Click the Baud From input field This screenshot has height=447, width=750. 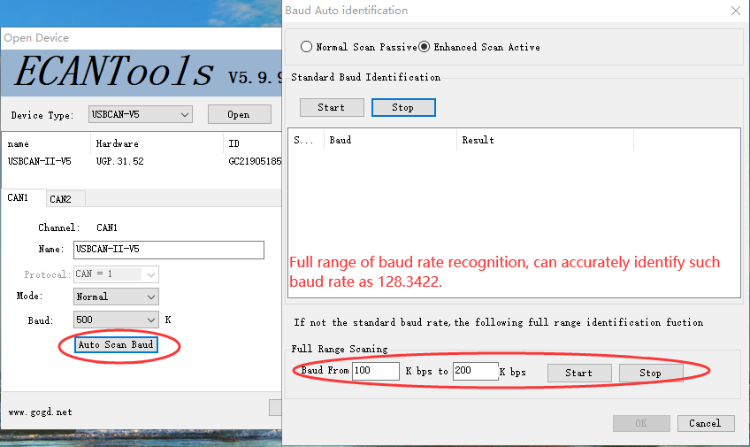point(376,371)
